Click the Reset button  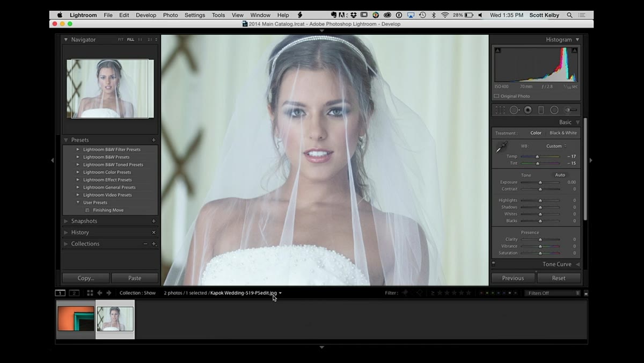coord(559,278)
